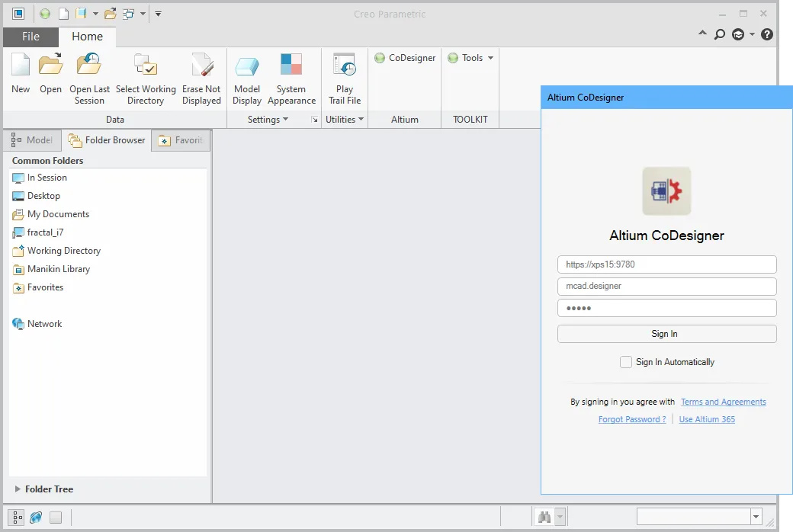The height and width of the screenshot is (532, 793).
Task: Toggle full screen status bar icon
Action: click(56, 518)
